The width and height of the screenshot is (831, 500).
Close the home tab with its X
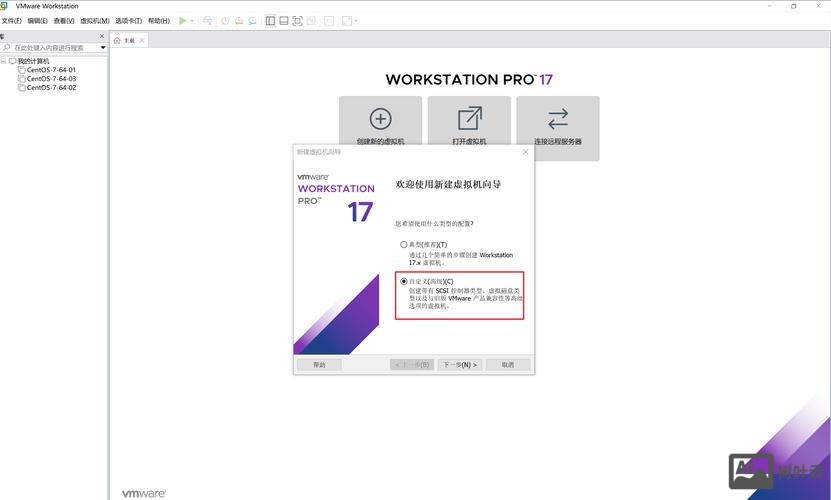click(142, 40)
